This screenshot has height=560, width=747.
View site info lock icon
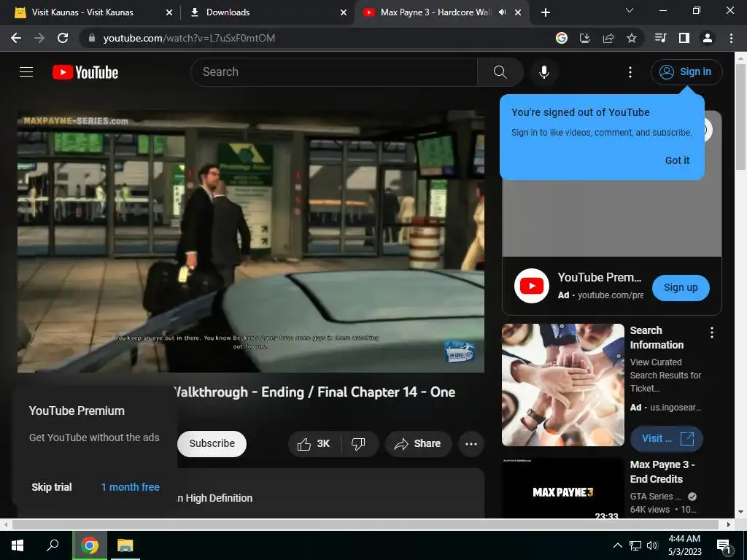pos(92,38)
